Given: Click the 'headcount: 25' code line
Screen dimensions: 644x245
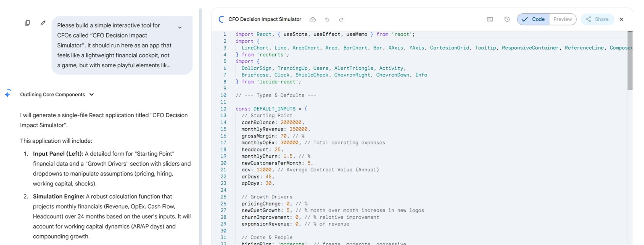Looking at the screenshot, I should [262, 149].
